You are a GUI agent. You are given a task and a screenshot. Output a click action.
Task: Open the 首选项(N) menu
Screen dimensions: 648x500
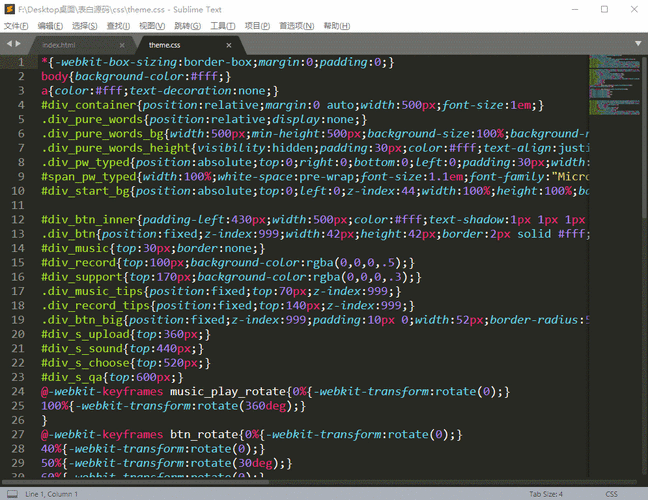296,26
